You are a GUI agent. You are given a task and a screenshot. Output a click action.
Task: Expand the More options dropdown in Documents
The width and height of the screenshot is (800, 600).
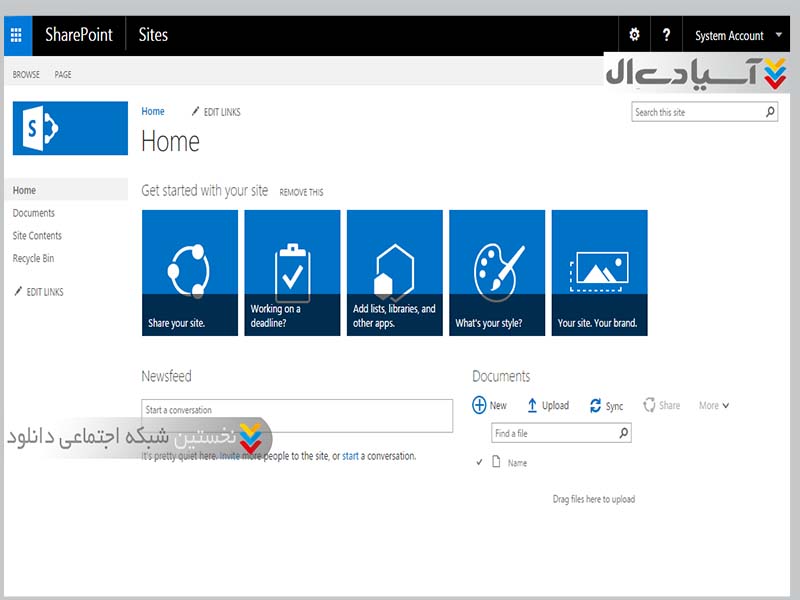[x=714, y=405]
